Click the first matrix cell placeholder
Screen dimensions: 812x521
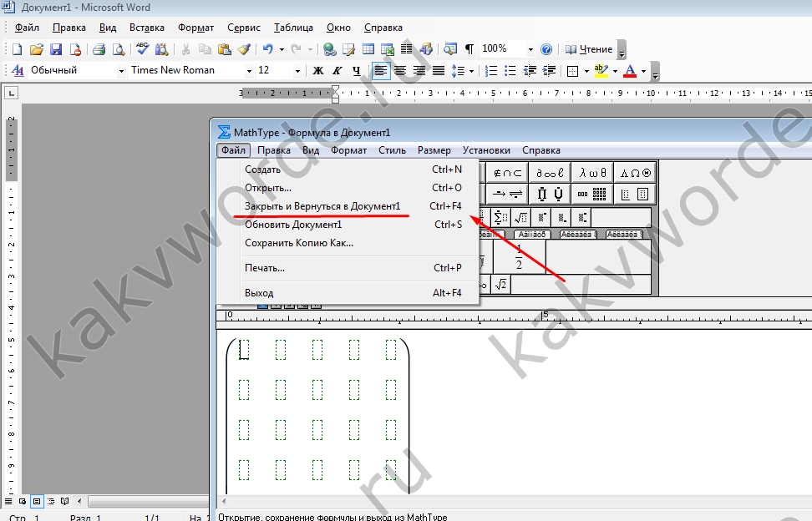tap(244, 350)
